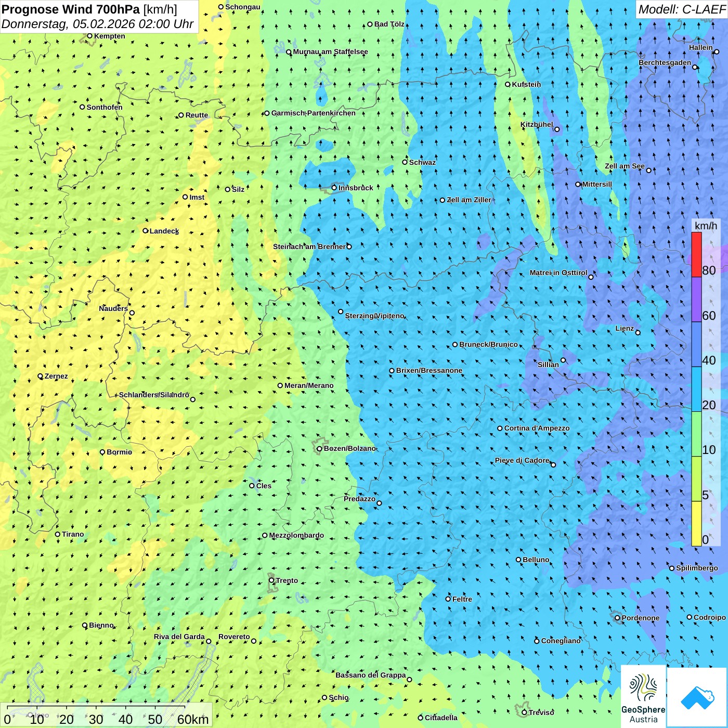Click the Kempten label

109,36
